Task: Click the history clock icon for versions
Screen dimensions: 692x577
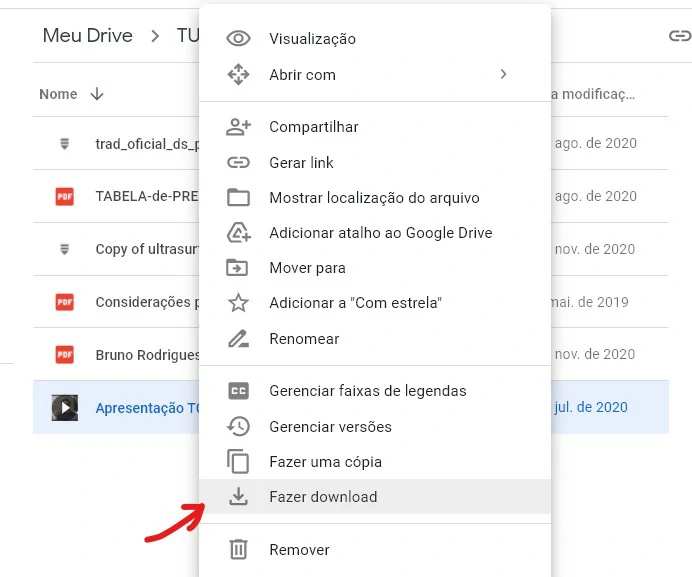Action: [238, 426]
